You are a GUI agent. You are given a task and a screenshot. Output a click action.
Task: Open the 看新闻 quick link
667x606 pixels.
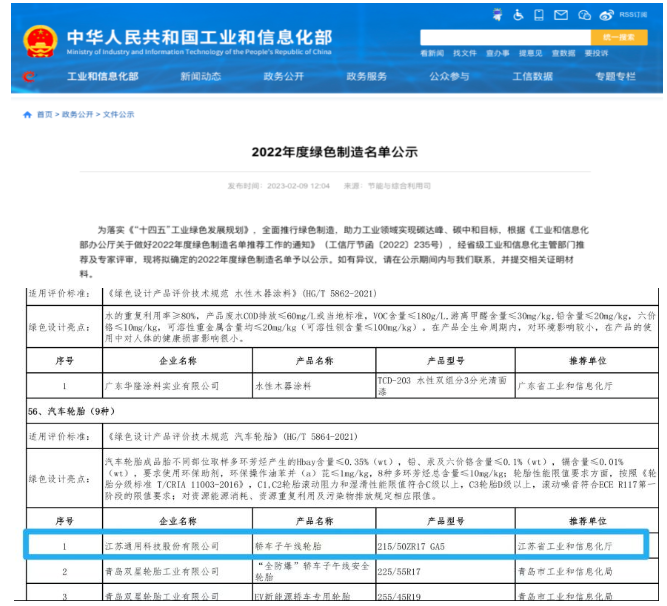click(x=432, y=53)
